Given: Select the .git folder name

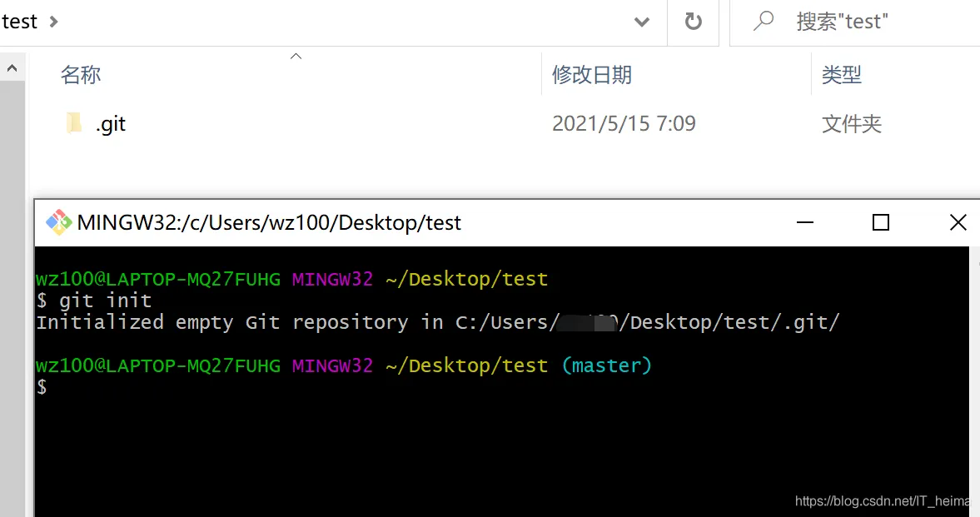Looking at the screenshot, I should (111, 124).
